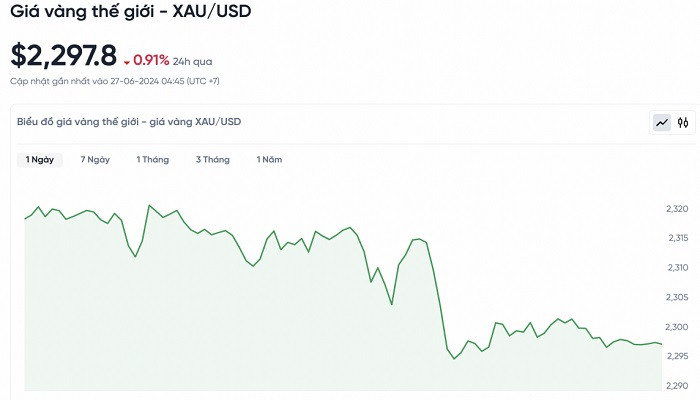Click the 2,310 y-axis label

point(676,268)
